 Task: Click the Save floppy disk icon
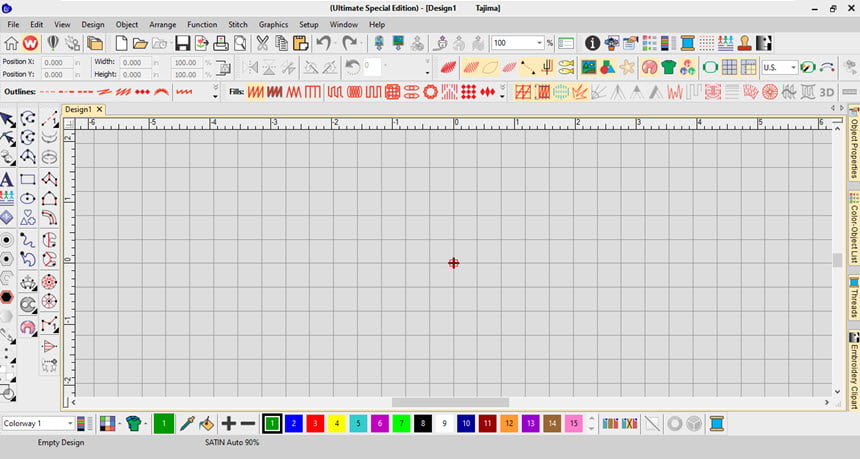[x=182, y=44]
